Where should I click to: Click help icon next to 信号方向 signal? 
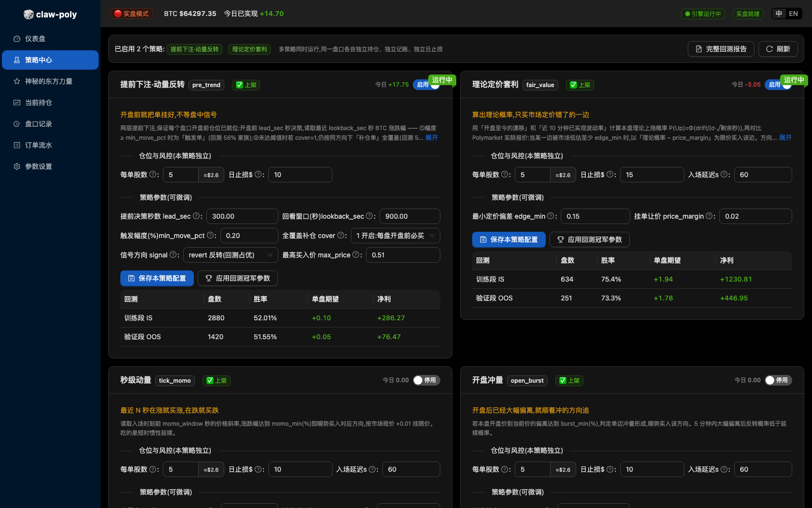pos(173,255)
